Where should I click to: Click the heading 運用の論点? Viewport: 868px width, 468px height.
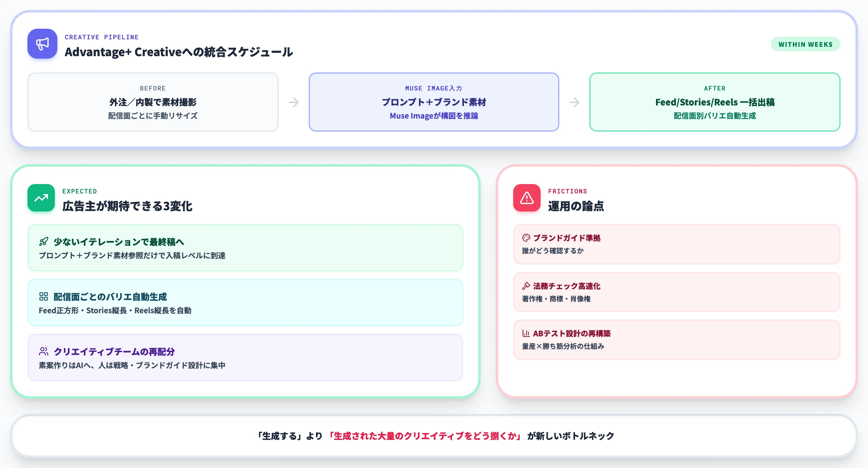(576, 206)
